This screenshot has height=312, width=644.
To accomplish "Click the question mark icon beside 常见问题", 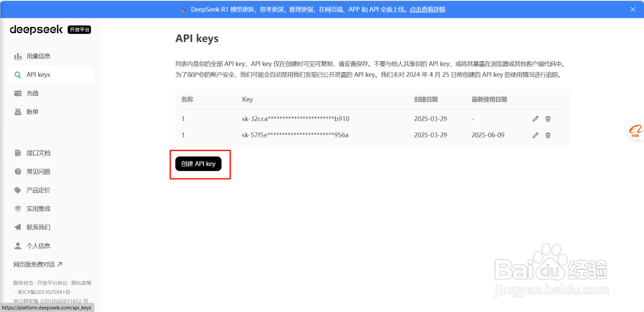I will [x=18, y=172].
